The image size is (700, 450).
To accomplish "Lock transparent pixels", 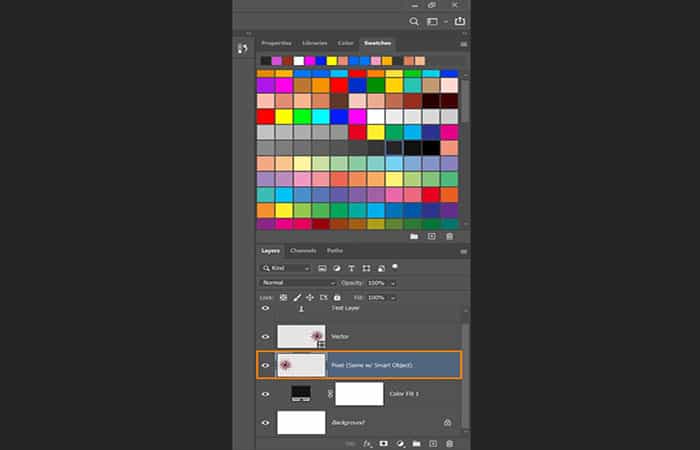I will point(283,297).
